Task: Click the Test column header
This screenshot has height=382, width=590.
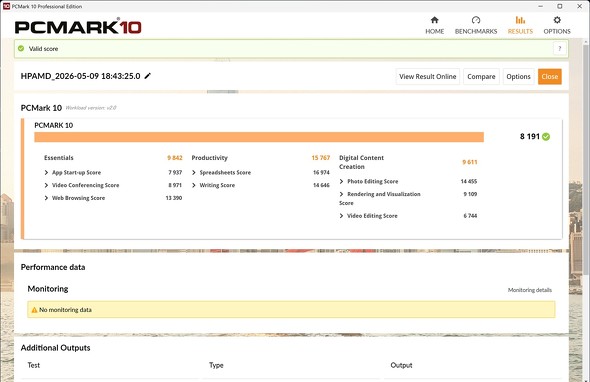Action: coord(33,365)
